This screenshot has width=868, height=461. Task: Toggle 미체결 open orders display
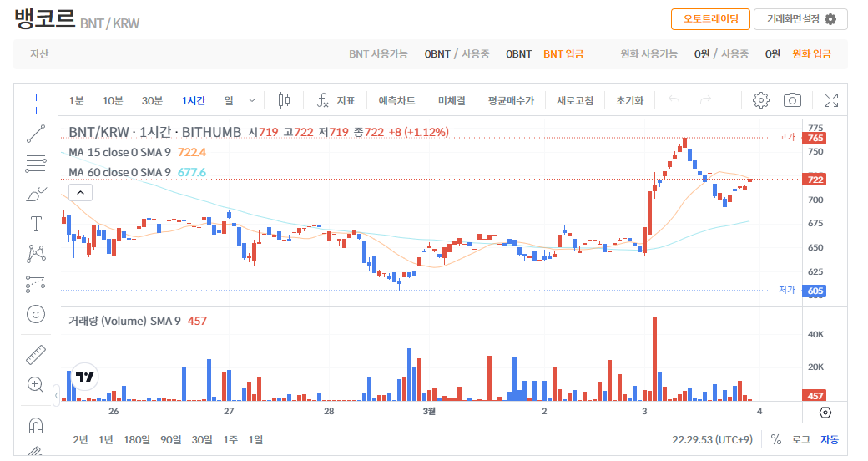(452, 100)
